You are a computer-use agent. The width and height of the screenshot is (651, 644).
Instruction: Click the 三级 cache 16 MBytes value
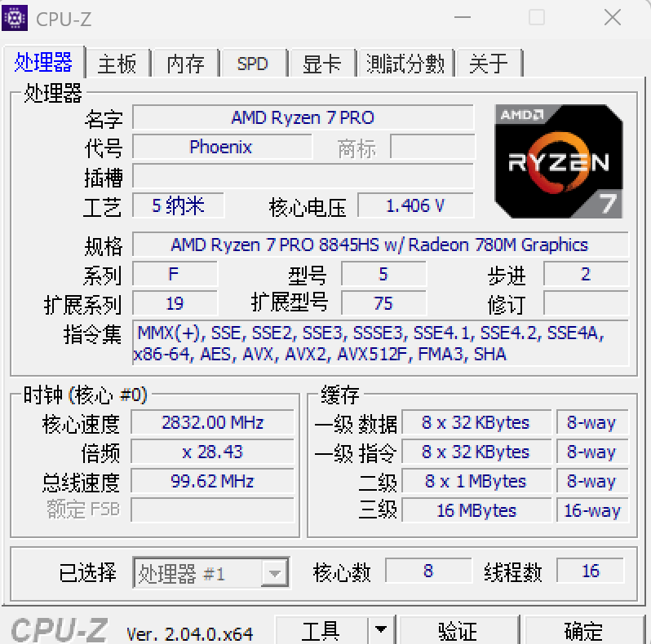click(476, 510)
